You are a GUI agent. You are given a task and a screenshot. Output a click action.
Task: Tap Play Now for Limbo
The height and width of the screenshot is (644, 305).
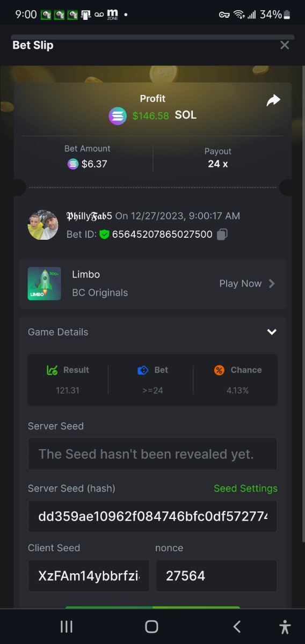click(x=241, y=283)
